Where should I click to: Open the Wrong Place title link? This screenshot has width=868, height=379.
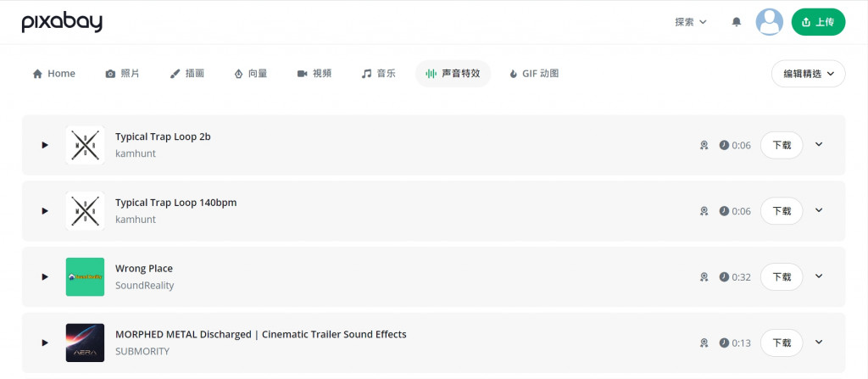click(x=144, y=269)
